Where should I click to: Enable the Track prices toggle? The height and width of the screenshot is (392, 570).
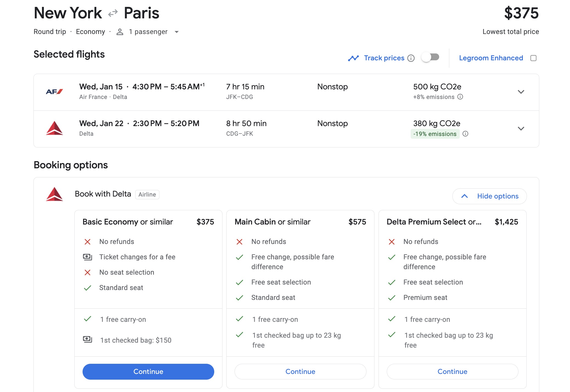point(430,58)
